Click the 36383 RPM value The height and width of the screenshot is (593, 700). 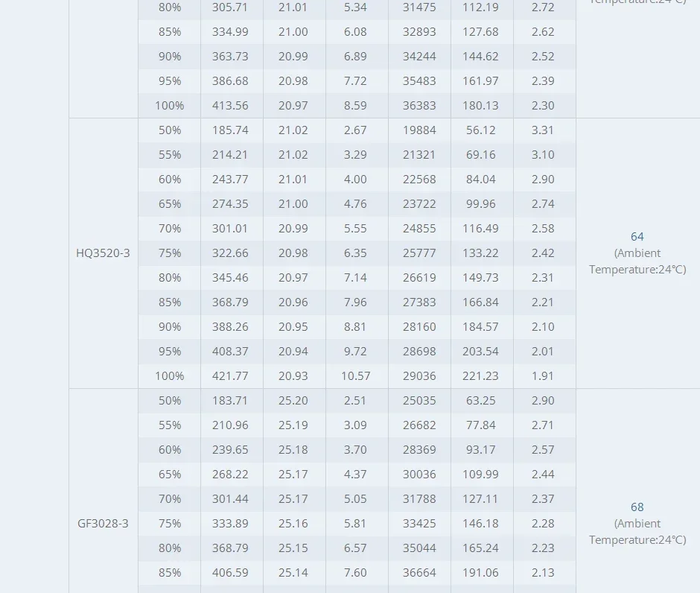pos(419,105)
